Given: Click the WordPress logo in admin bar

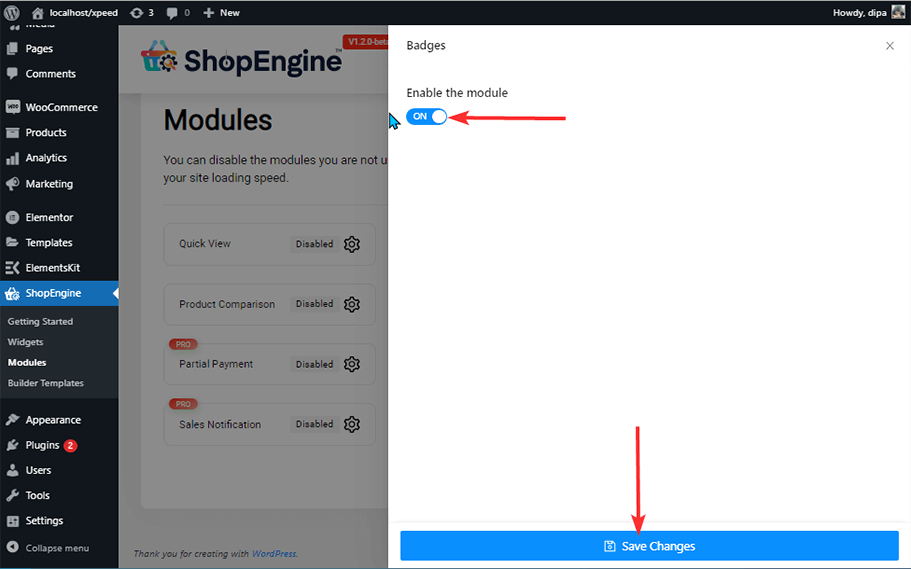Looking at the screenshot, I should coord(12,12).
